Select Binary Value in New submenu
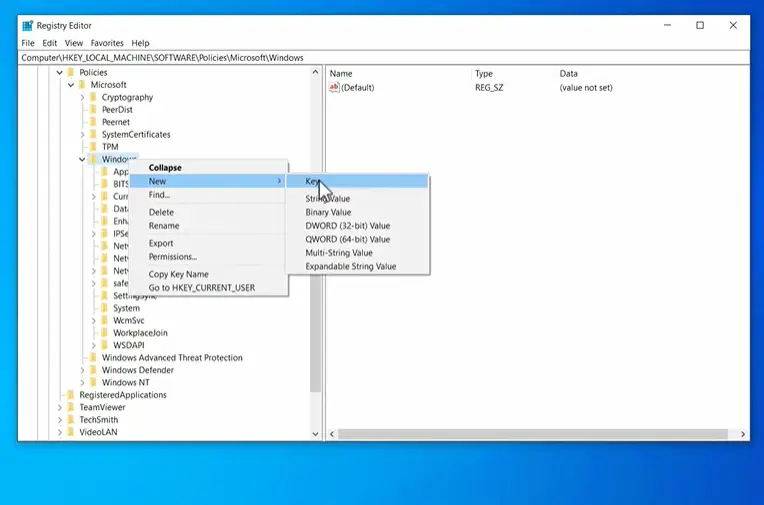The height and width of the screenshot is (505, 764). click(x=357, y=212)
